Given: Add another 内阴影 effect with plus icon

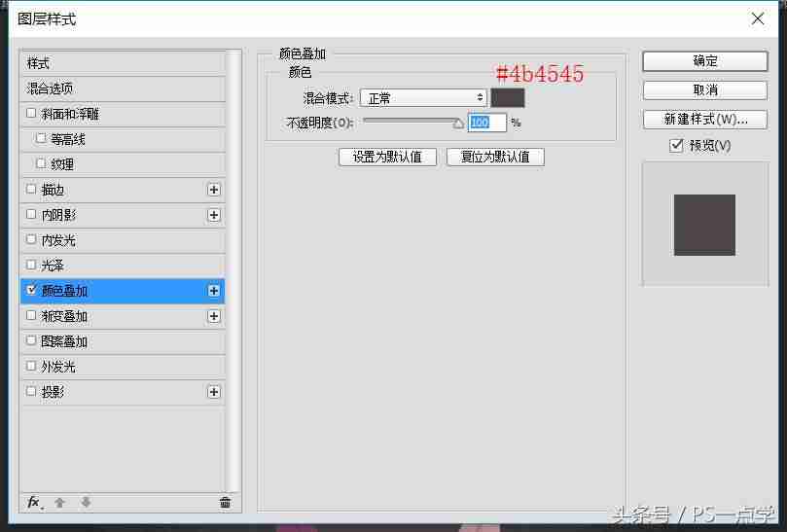Looking at the screenshot, I should coord(214,215).
